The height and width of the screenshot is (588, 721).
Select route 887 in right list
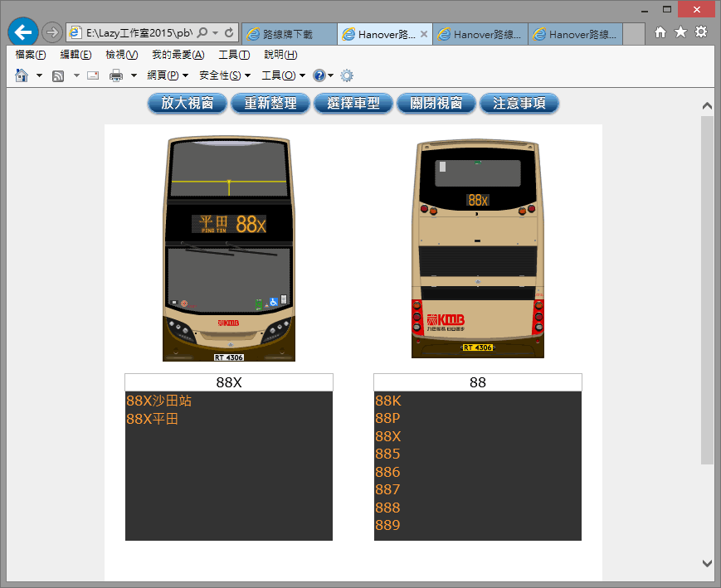click(387, 489)
